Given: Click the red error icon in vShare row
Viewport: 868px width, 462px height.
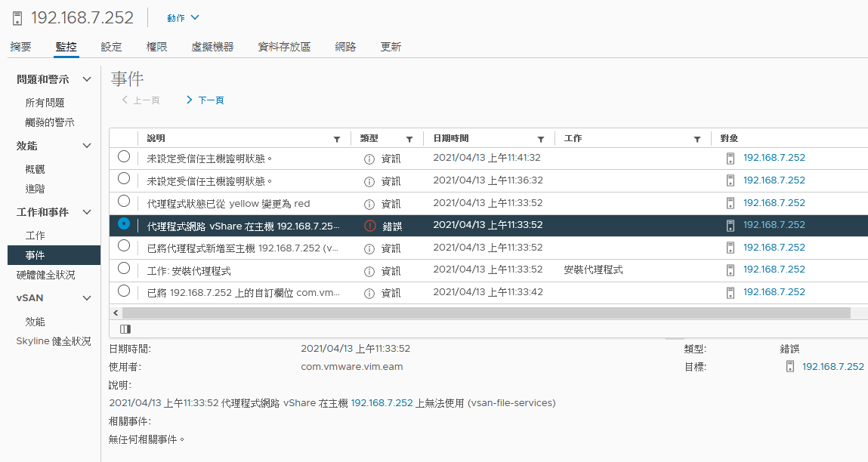Looking at the screenshot, I should 369,226.
